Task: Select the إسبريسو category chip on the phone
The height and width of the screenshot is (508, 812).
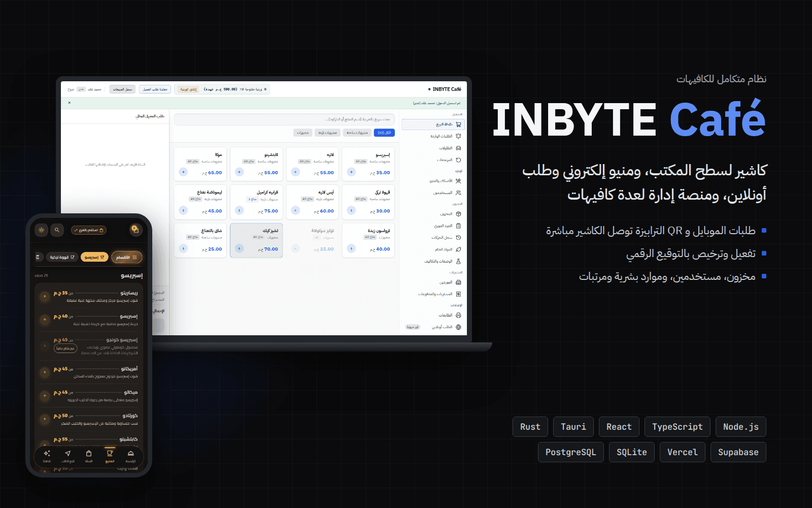Action: (x=94, y=258)
